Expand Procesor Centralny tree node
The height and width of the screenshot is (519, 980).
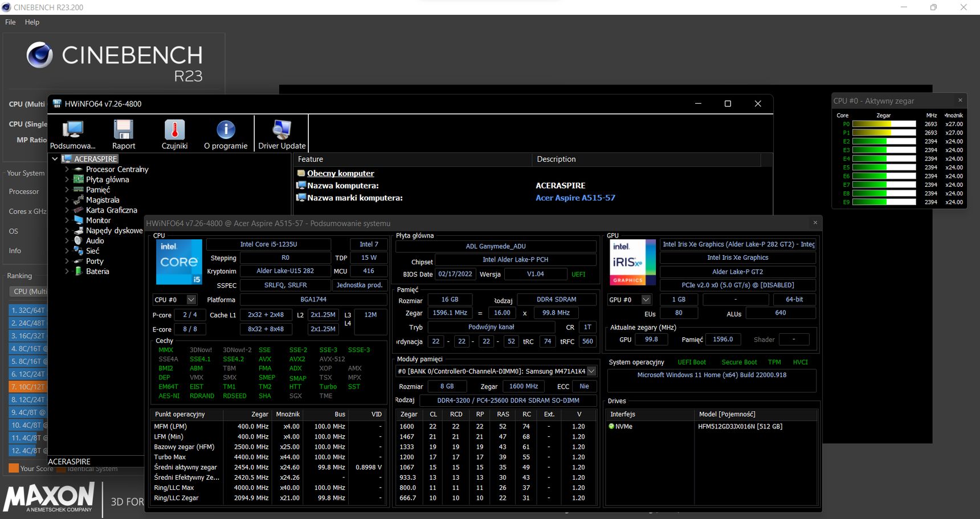(67, 169)
